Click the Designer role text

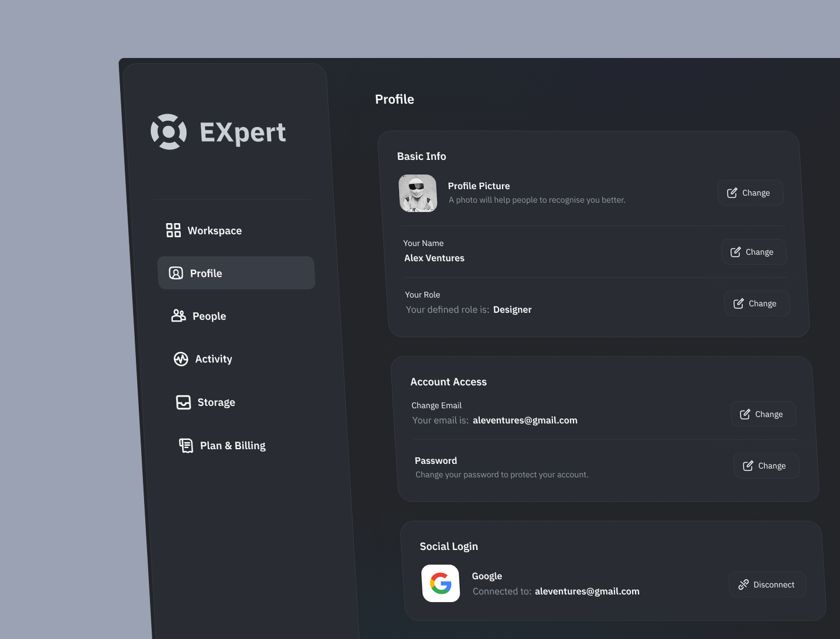(513, 310)
